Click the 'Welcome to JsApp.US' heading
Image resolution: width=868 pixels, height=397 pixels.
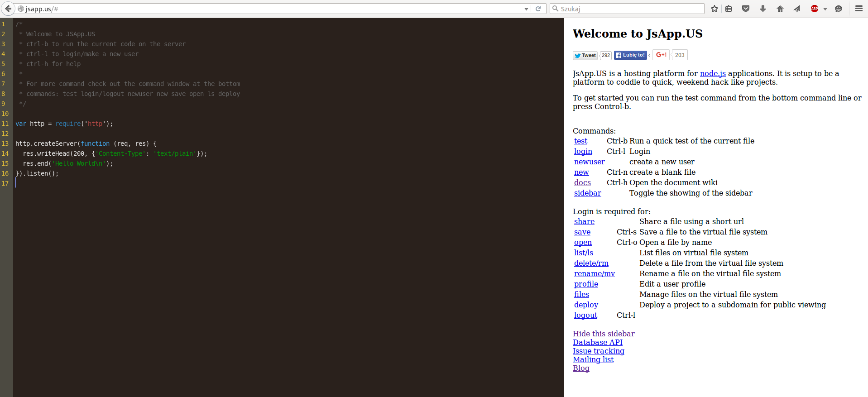click(638, 33)
